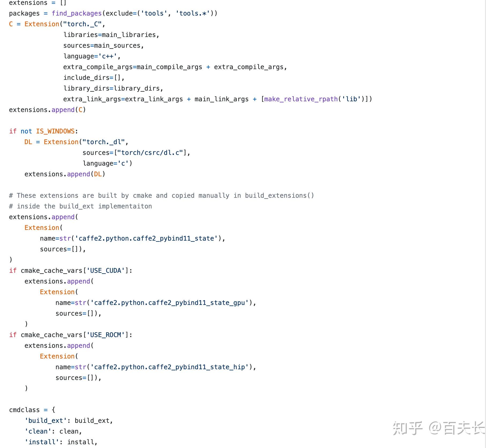Image resolution: width=498 pixels, height=448 pixels.
Task: Click 'libraries=main_libraries,' line
Action: tap(111, 35)
